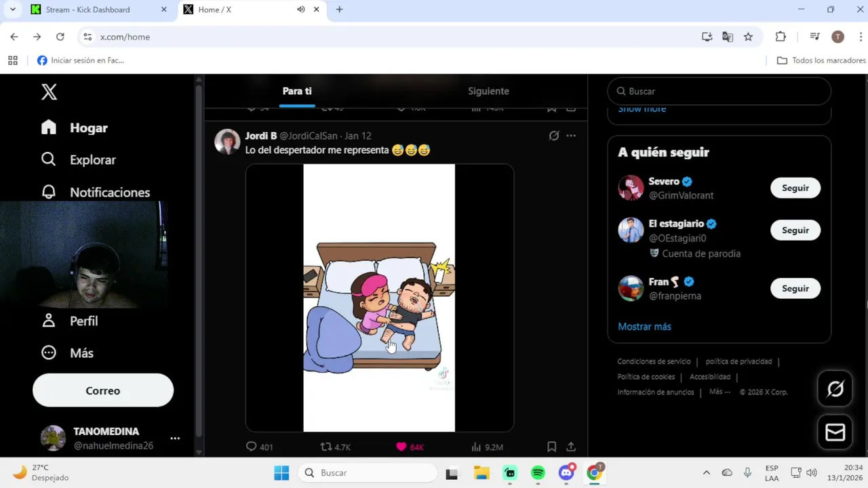Close the Home / X tab
The height and width of the screenshot is (488, 868).
point(316,9)
